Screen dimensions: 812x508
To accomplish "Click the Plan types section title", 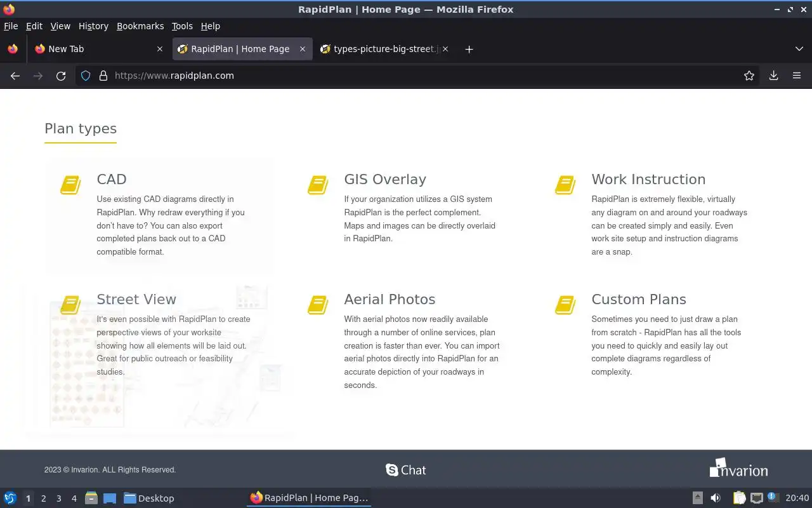I will pyautogui.click(x=81, y=128).
